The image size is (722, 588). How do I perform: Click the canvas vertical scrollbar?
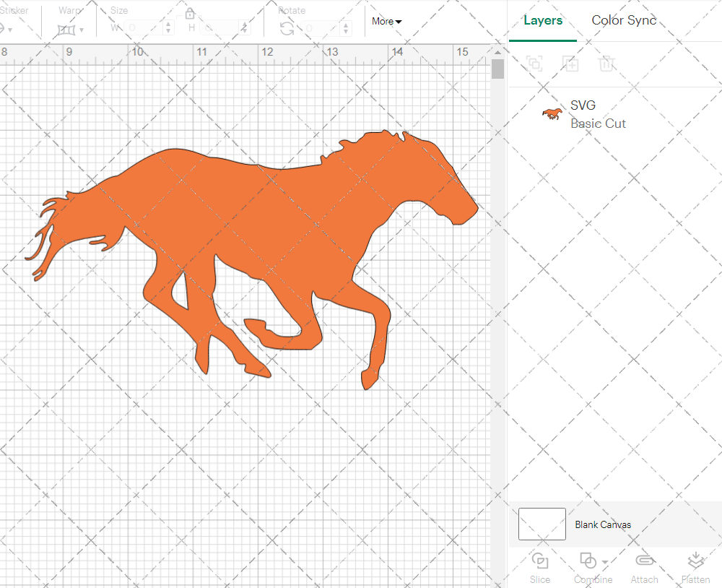point(497,69)
